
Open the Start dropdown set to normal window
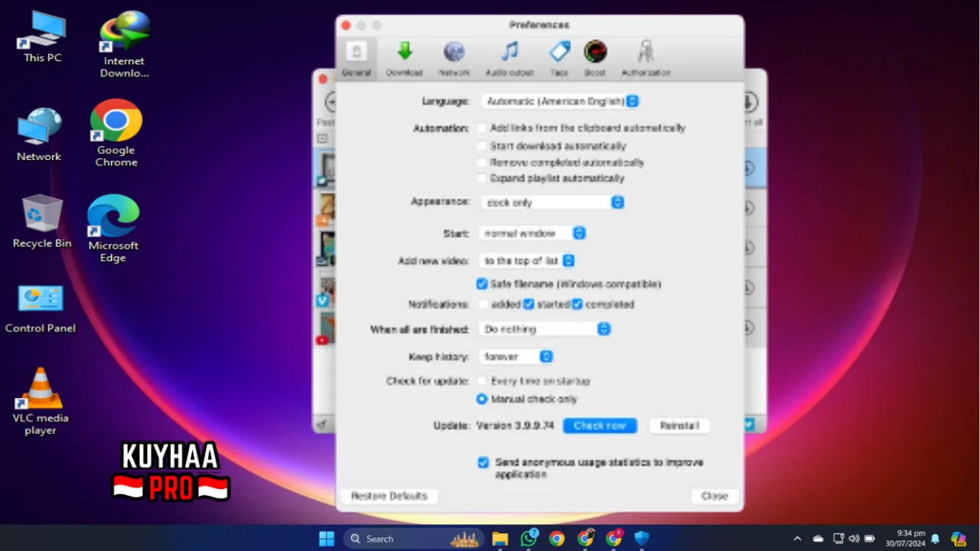532,233
